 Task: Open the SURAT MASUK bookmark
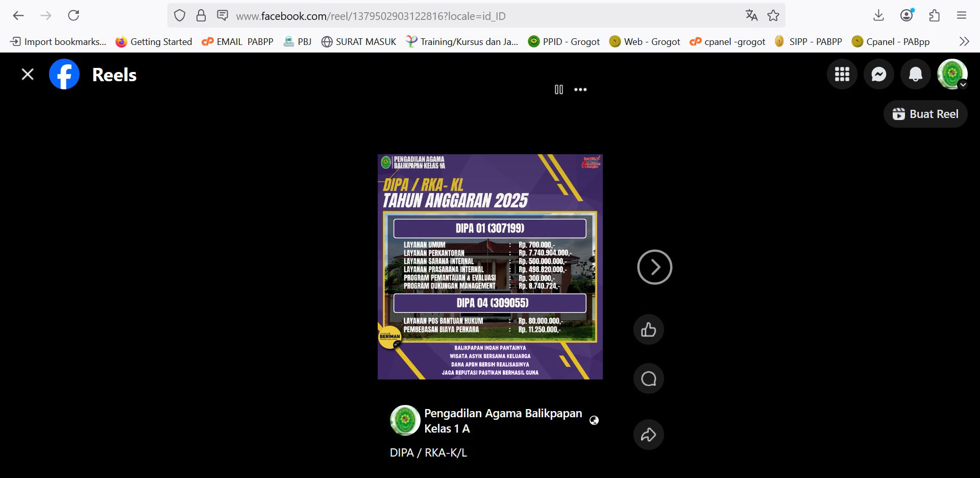tap(359, 42)
